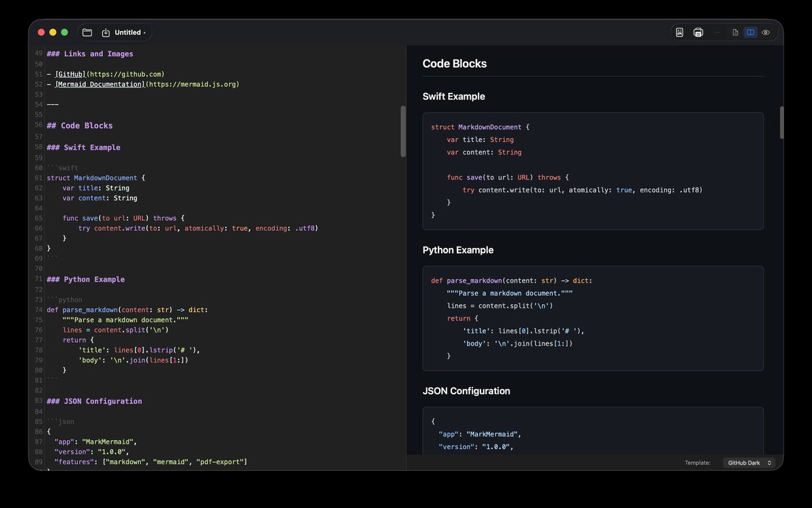Viewport: 812px width, 508px height.
Task: Click 'struct MarkdownDocument {' in preview code block
Action: coord(480,127)
